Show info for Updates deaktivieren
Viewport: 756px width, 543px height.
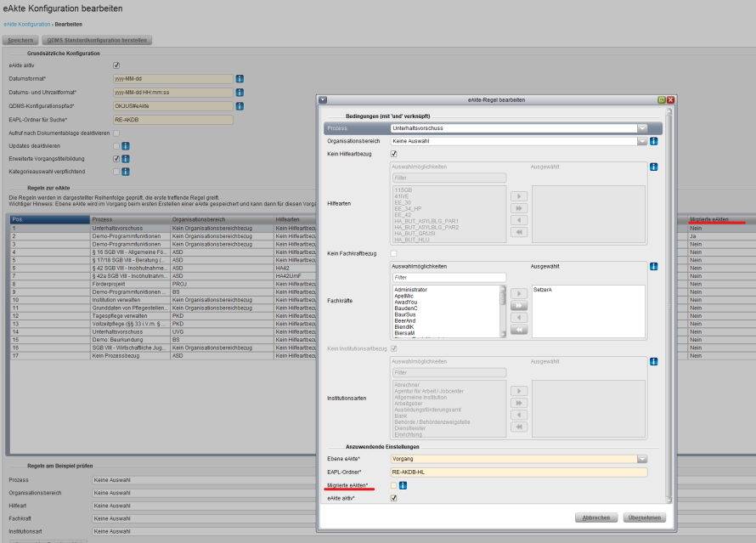(126, 145)
